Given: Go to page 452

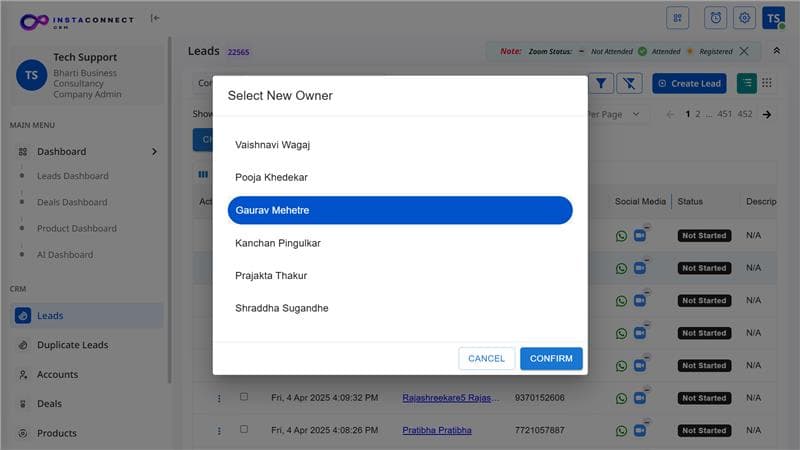Looking at the screenshot, I should (745, 114).
